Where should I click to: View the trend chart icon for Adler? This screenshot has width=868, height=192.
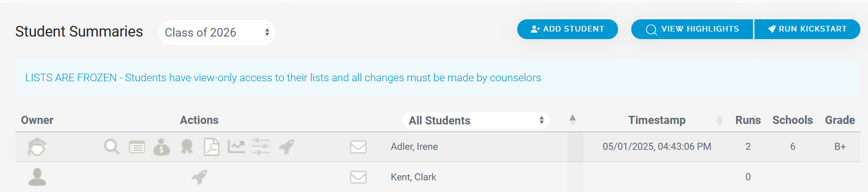point(236,147)
